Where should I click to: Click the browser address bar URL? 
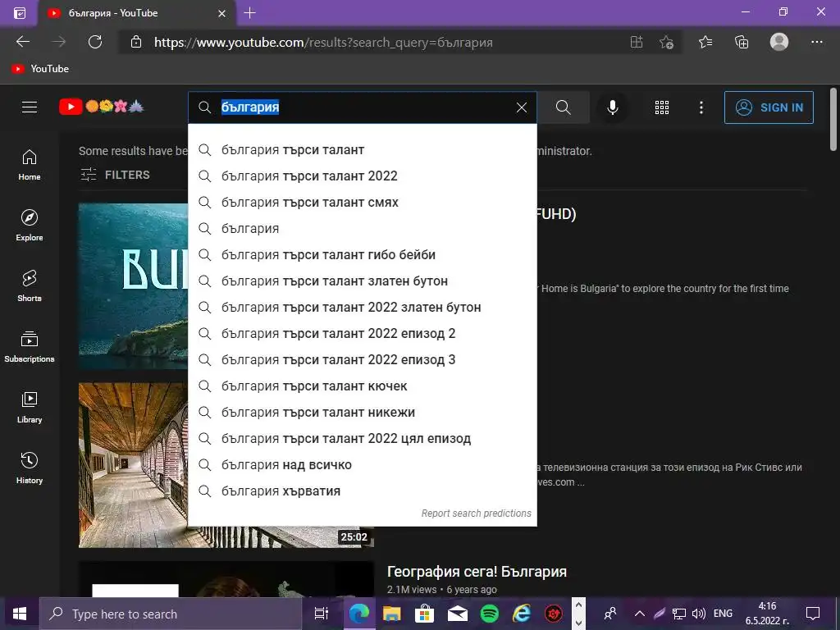323,43
